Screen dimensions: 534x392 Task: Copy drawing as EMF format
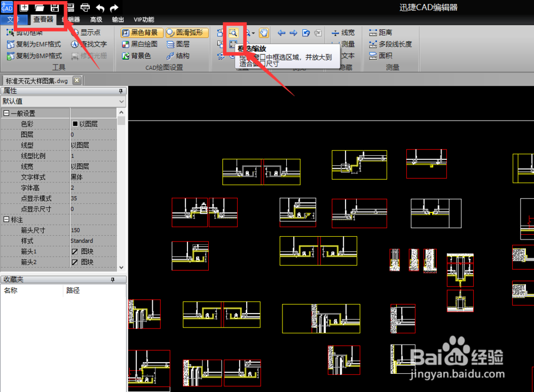(34, 44)
